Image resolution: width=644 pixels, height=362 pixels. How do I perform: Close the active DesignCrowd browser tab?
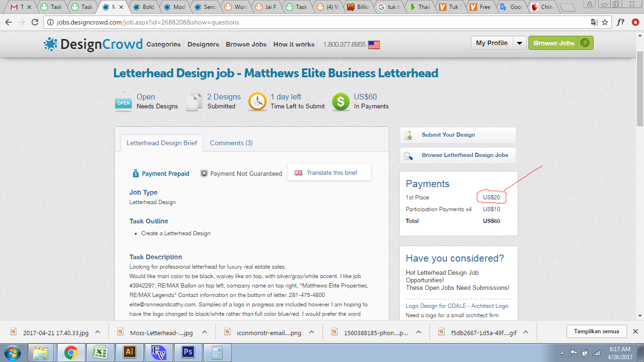pyautogui.click(x=121, y=7)
